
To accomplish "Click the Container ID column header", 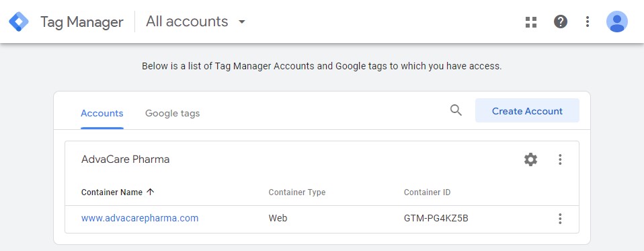I will coord(427,192).
